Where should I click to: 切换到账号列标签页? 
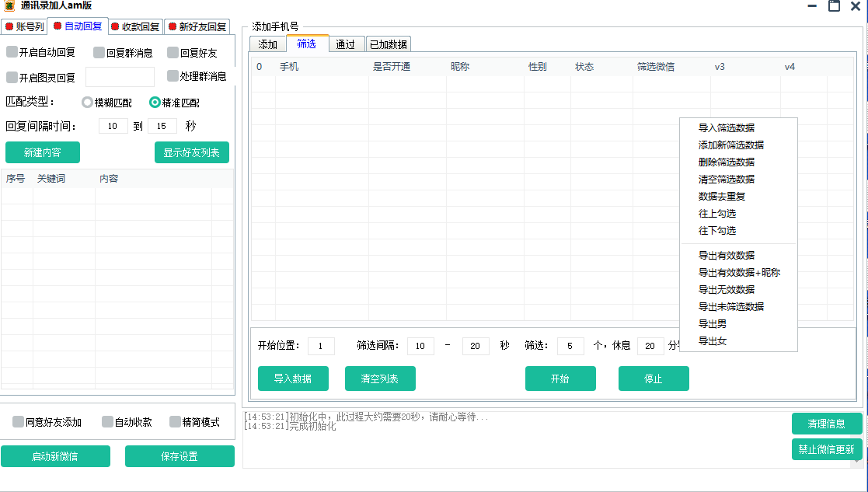pyautogui.click(x=26, y=26)
